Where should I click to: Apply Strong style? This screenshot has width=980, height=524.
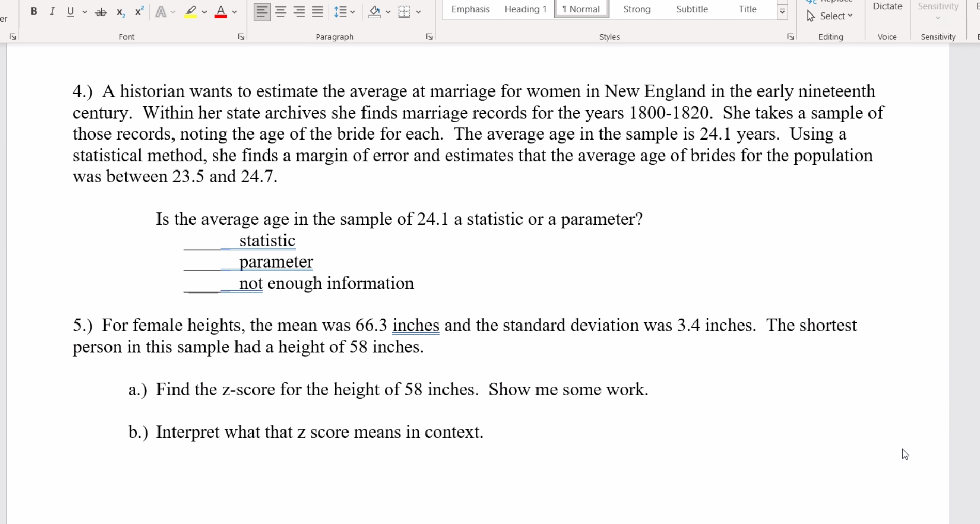click(637, 9)
